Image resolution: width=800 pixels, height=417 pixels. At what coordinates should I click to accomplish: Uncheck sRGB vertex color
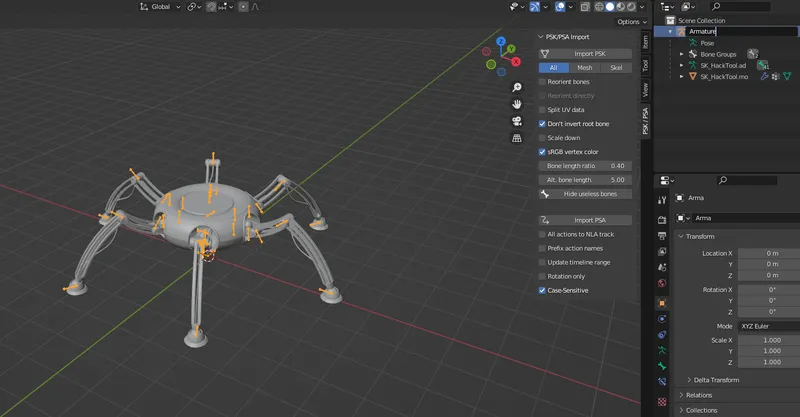542,152
